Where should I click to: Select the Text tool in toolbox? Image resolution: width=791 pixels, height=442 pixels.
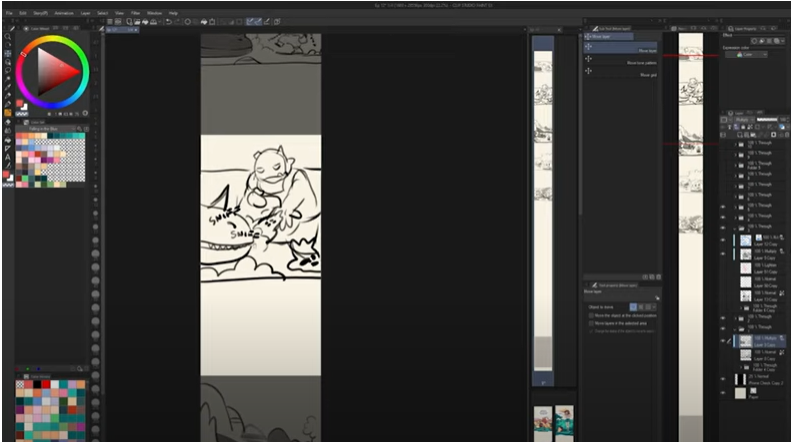(x=8, y=157)
